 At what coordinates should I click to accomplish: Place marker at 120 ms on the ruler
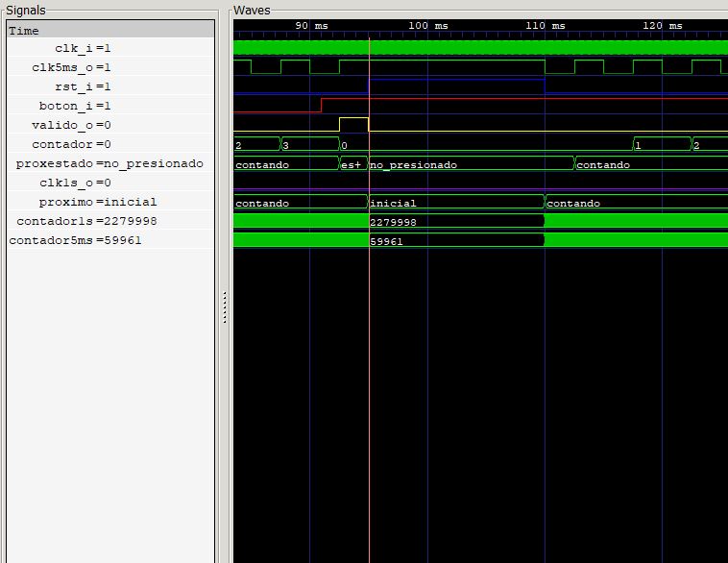pyautogui.click(x=662, y=26)
